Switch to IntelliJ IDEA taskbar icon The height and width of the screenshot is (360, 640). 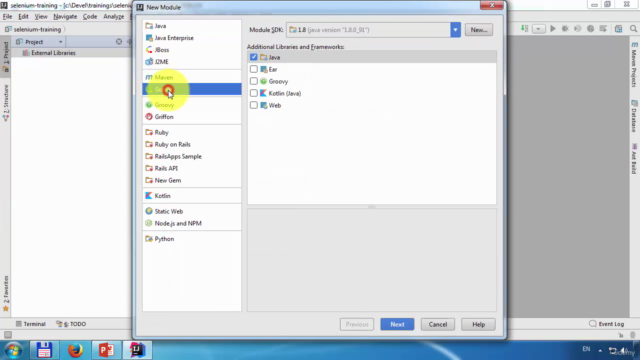click(x=138, y=350)
